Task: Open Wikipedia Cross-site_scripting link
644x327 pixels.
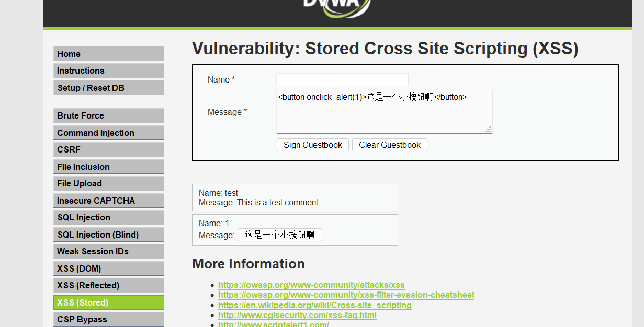Action: tap(315, 305)
